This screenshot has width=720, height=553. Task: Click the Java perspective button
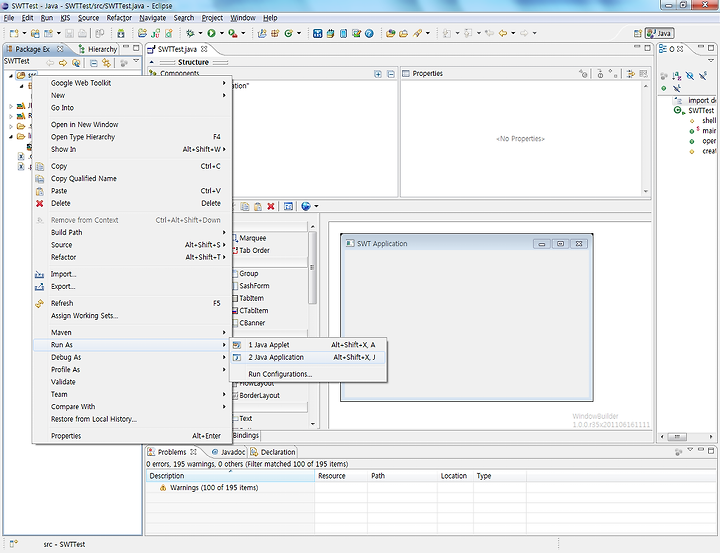click(659, 33)
